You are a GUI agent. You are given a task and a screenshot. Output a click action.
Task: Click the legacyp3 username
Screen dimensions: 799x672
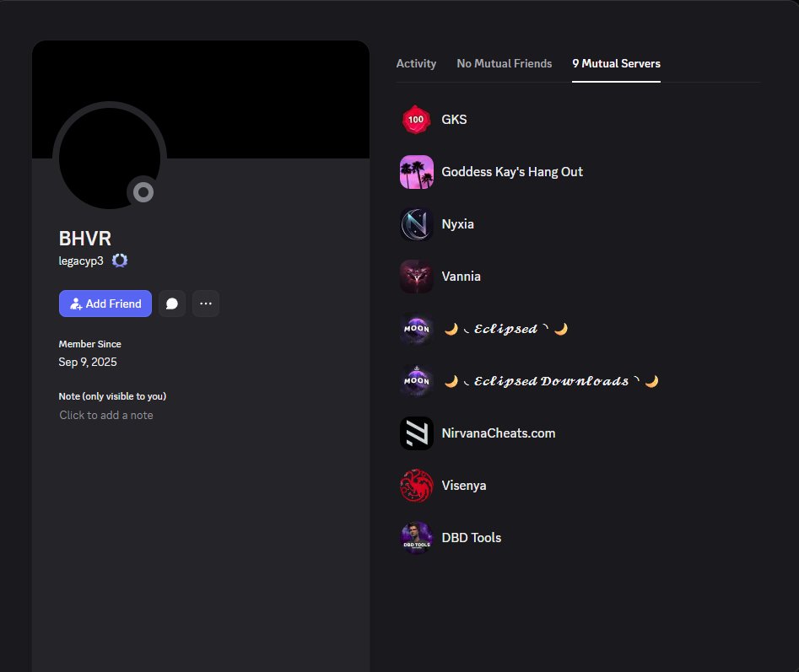pyautogui.click(x=81, y=261)
